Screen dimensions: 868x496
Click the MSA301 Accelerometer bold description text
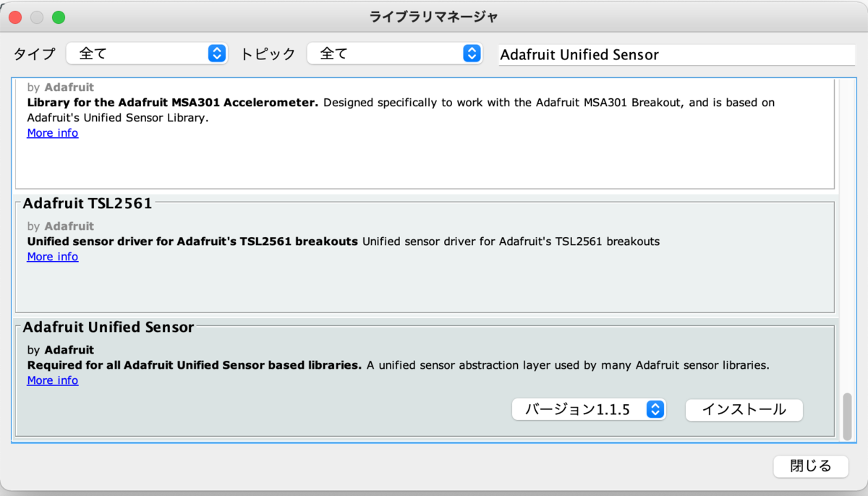coord(173,103)
